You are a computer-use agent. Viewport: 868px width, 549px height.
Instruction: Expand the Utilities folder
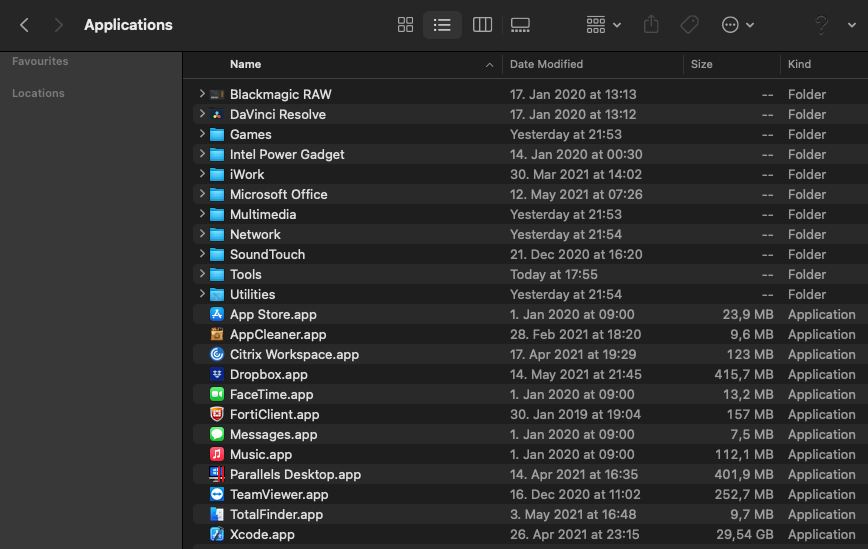click(x=202, y=294)
